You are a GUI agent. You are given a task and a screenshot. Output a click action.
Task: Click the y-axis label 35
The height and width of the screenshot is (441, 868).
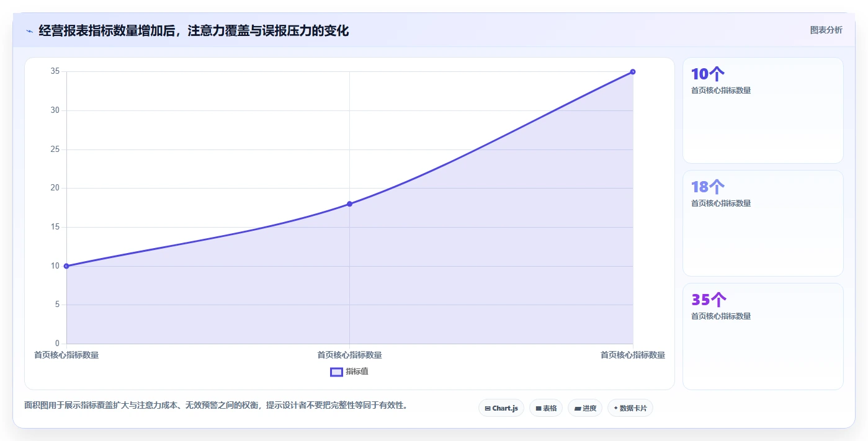[x=55, y=71]
